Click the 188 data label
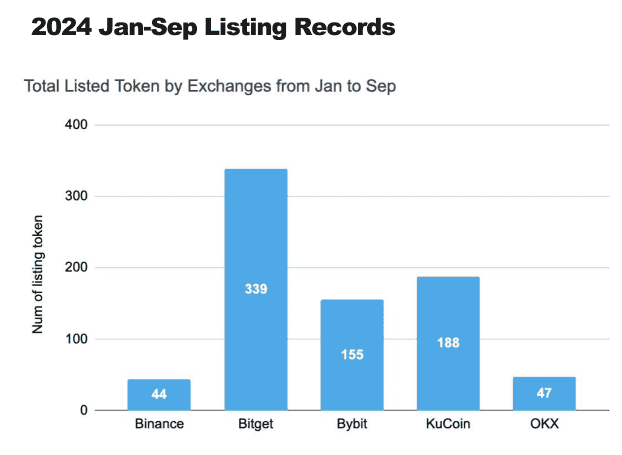This screenshot has width=622, height=455. (x=448, y=343)
